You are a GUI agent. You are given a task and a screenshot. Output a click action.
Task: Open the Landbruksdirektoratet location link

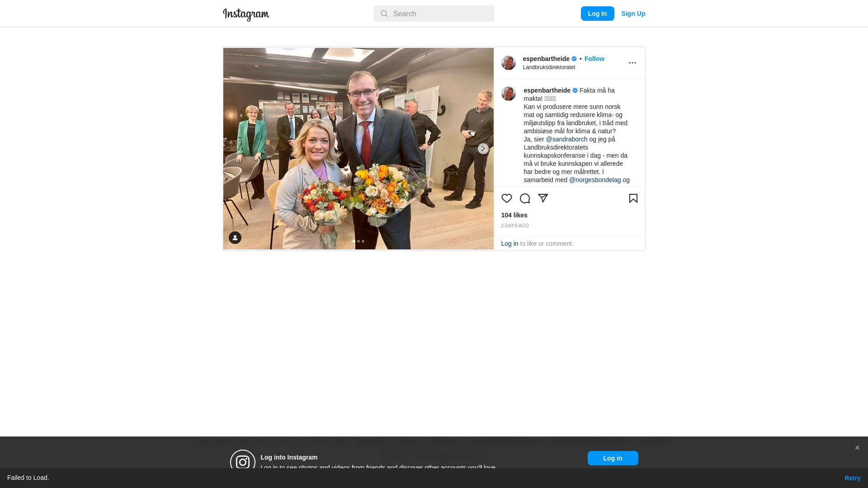549,67
